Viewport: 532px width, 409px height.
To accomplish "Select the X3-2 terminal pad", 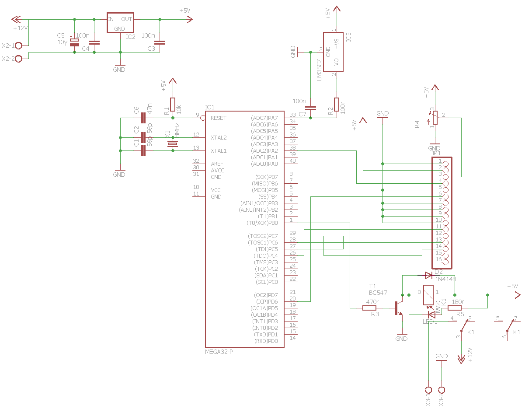I will [x=442, y=389].
